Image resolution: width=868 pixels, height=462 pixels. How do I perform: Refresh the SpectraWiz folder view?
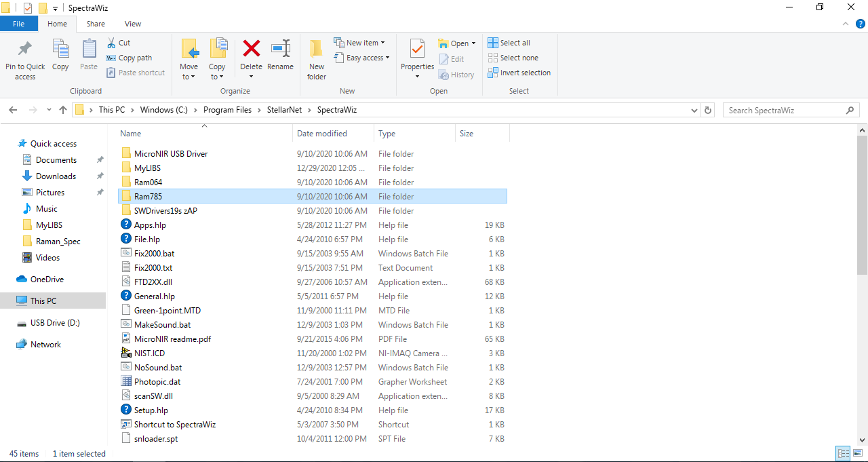coord(709,110)
